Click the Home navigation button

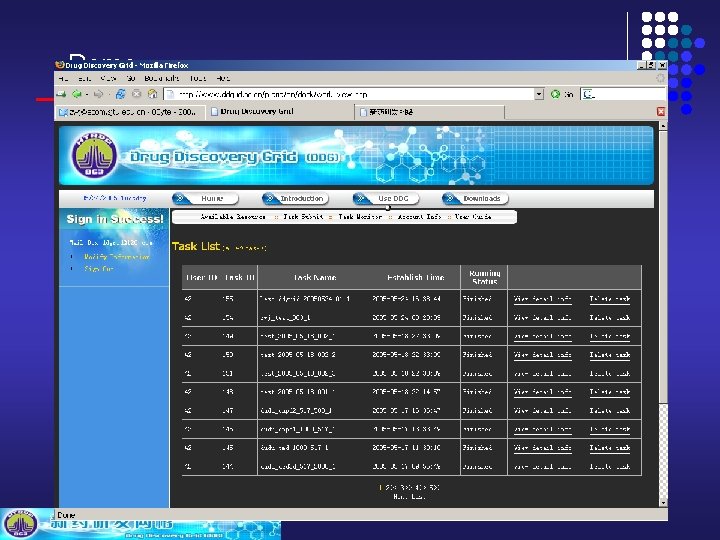point(205,198)
